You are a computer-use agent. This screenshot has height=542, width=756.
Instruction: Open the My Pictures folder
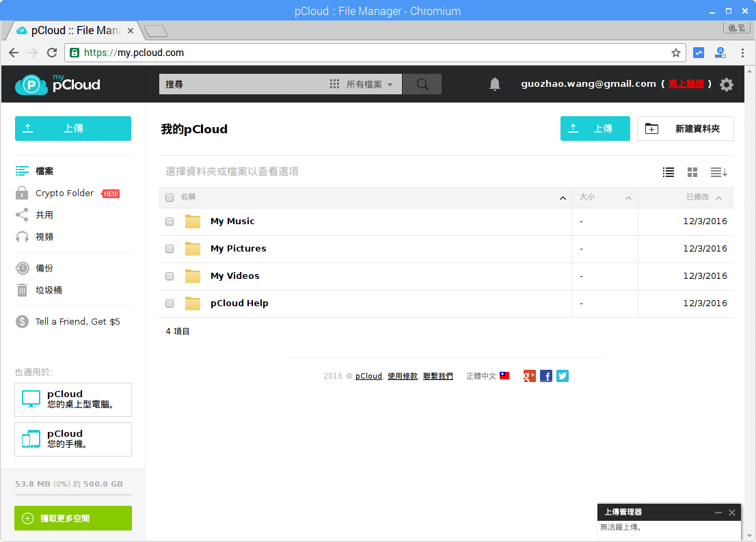coord(239,249)
